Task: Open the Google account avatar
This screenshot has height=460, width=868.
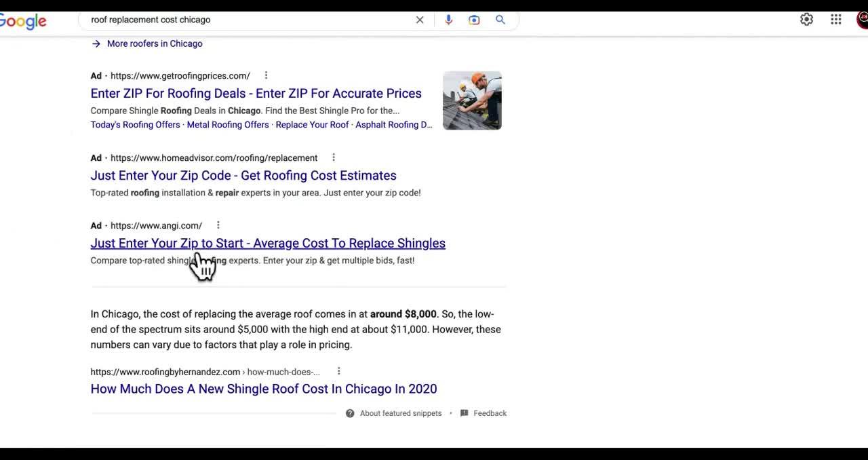Action: click(863, 20)
